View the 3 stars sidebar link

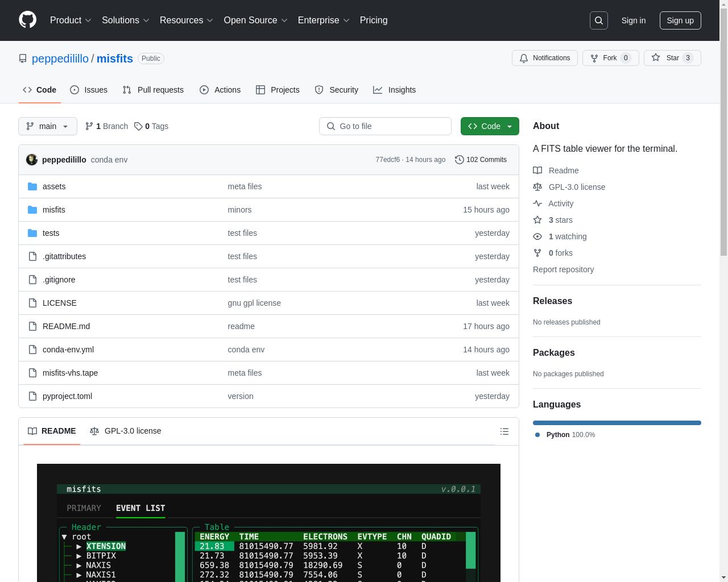pos(553,220)
